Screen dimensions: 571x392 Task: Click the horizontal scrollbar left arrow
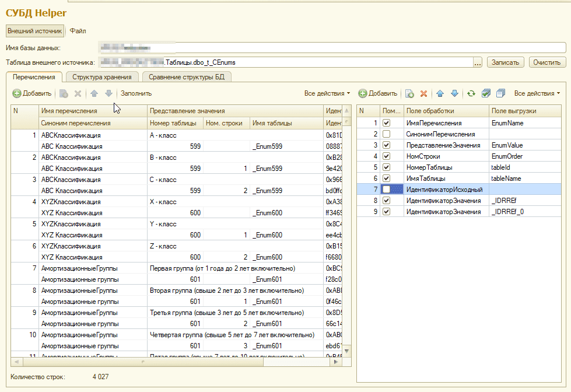16,362
